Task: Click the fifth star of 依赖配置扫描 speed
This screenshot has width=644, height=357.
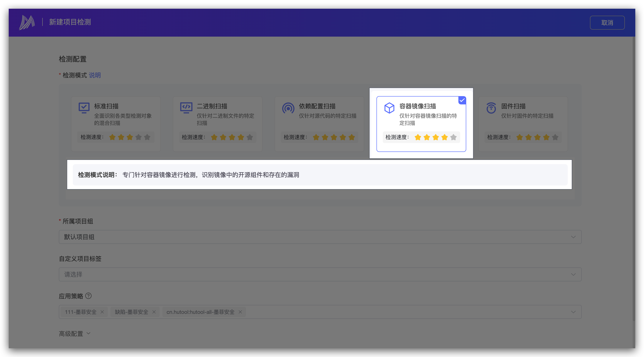Action: point(351,137)
